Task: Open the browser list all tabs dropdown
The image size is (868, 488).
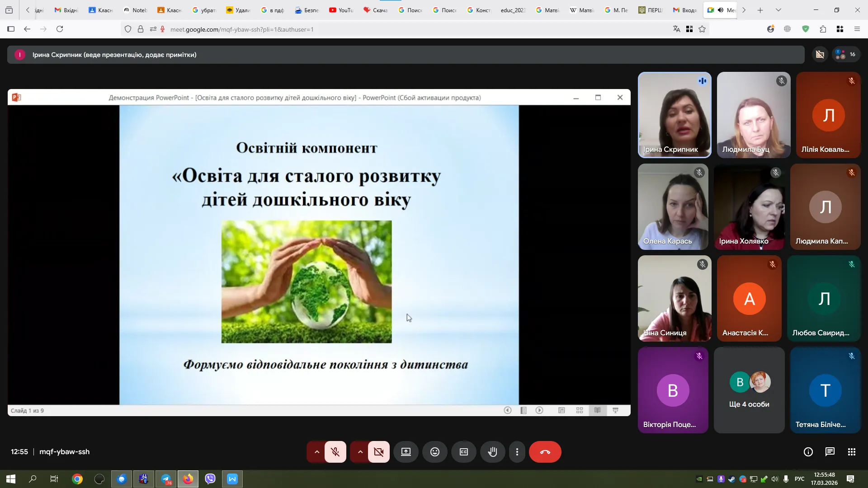Action: (x=778, y=10)
